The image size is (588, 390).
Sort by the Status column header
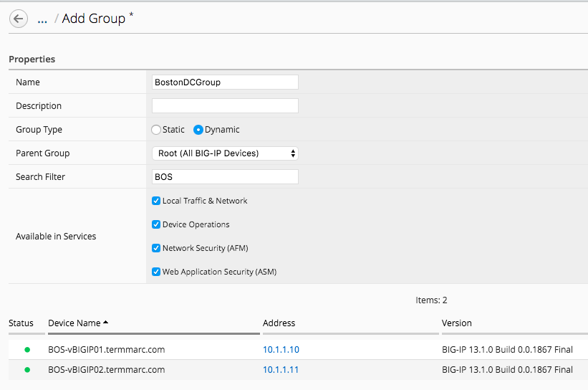tap(21, 323)
